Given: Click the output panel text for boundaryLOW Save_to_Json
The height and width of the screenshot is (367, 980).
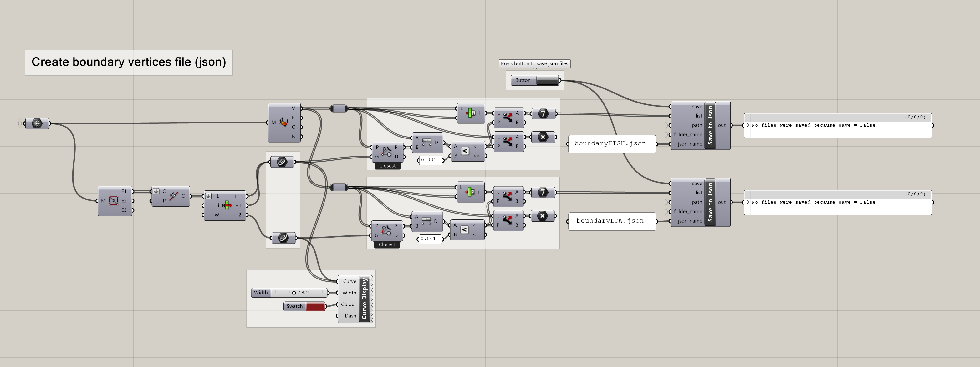Looking at the screenshot, I should [813, 202].
